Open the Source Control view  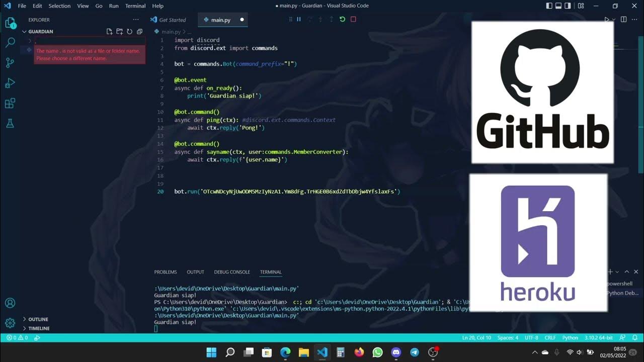pos(10,63)
